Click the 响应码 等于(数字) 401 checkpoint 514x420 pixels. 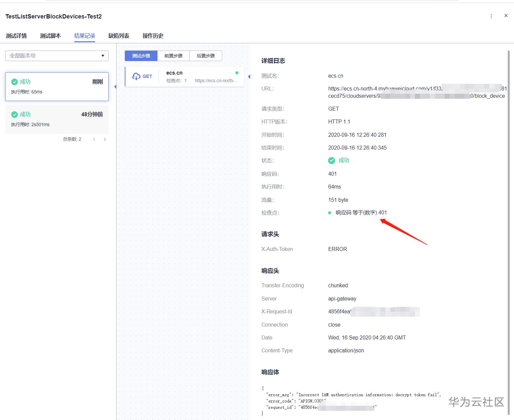tap(361, 213)
